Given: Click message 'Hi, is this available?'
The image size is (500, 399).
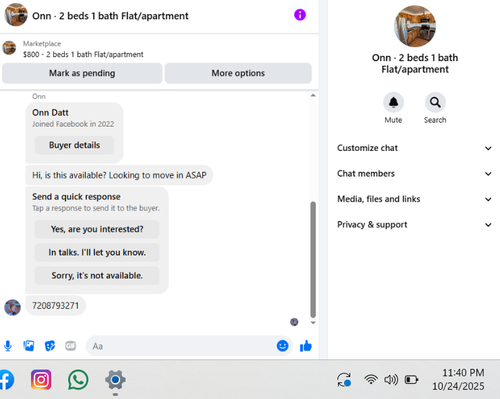Looking at the screenshot, I should point(119,175).
